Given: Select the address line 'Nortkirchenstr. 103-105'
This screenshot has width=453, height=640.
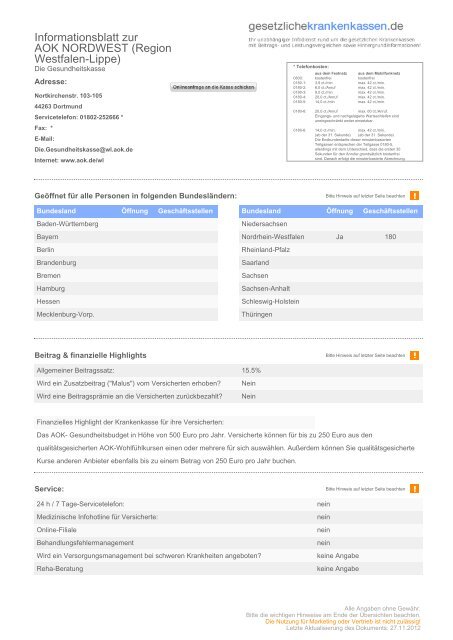Looking at the screenshot, I should click(68, 96).
